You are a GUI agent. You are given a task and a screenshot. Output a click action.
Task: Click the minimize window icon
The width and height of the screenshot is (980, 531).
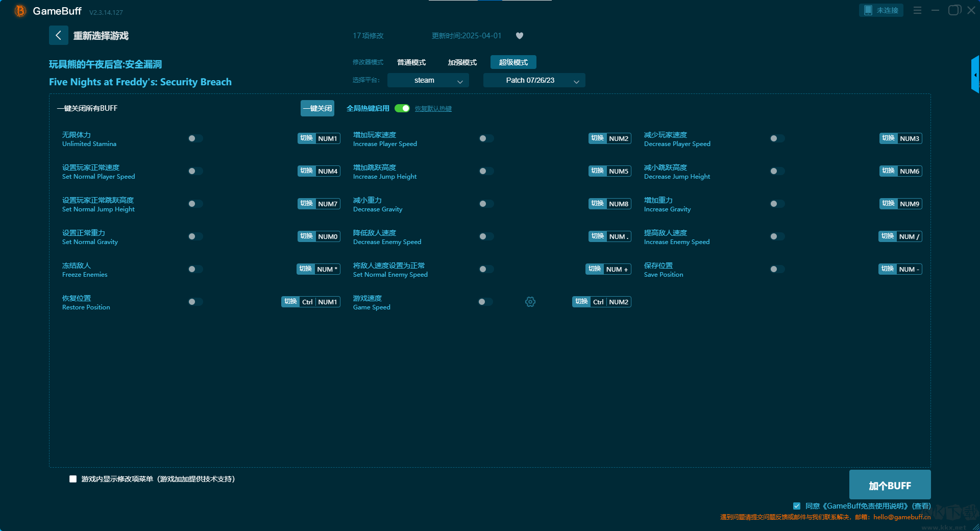(x=935, y=10)
